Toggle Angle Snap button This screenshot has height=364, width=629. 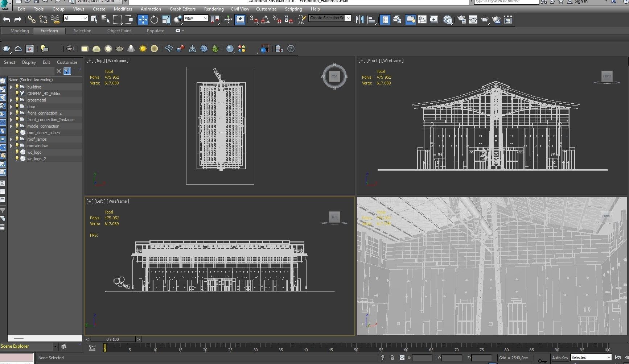[266, 20]
